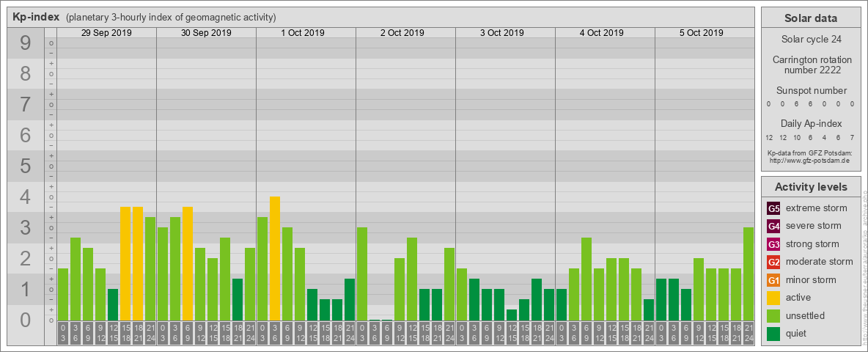Select the 6-9 bar on 4 Oct

coord(586,279)
